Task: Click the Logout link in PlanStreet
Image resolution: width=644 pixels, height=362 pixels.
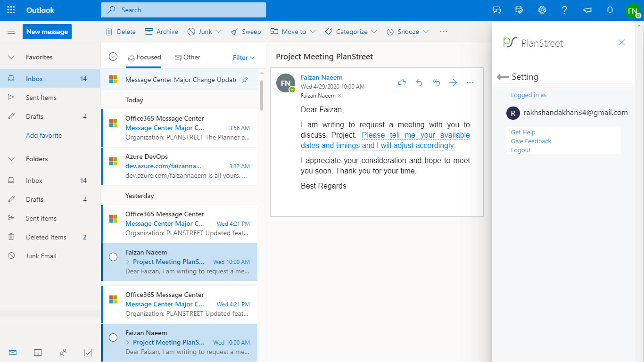Action: (521, 150)
